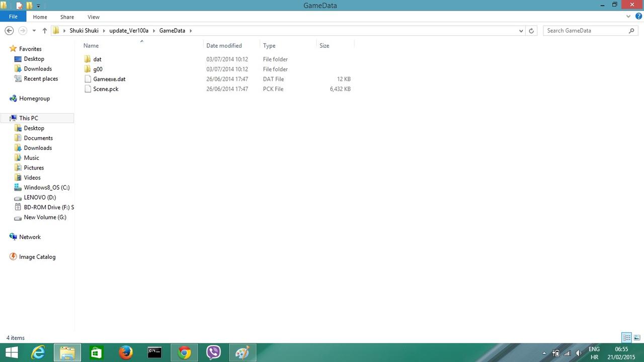The width and height of the screenshot is (644, 362).
Task: Open Internet Explorer from the taskbar
Action: tap(38, 353)
